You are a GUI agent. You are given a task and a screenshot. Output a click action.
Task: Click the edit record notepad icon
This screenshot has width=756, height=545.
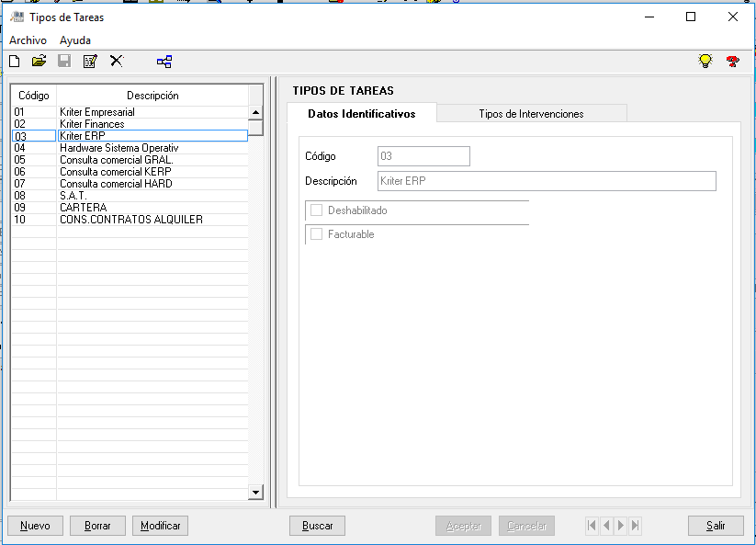(x=90, y=62)
